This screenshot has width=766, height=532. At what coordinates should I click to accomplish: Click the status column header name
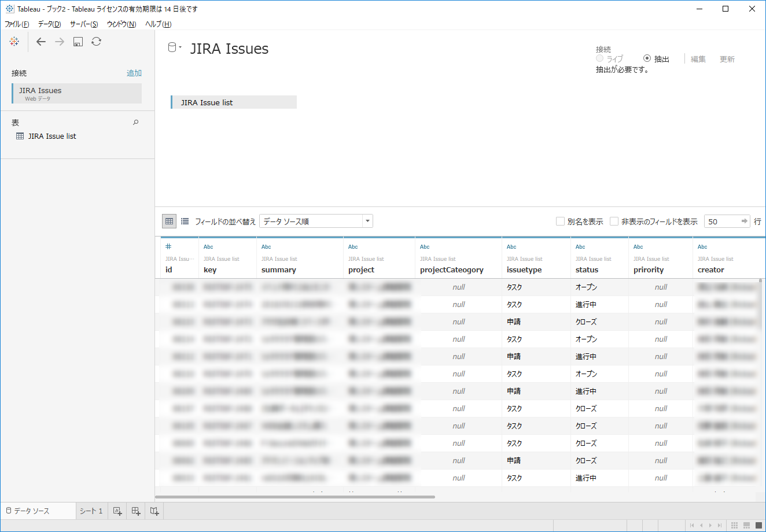(587, 270)
